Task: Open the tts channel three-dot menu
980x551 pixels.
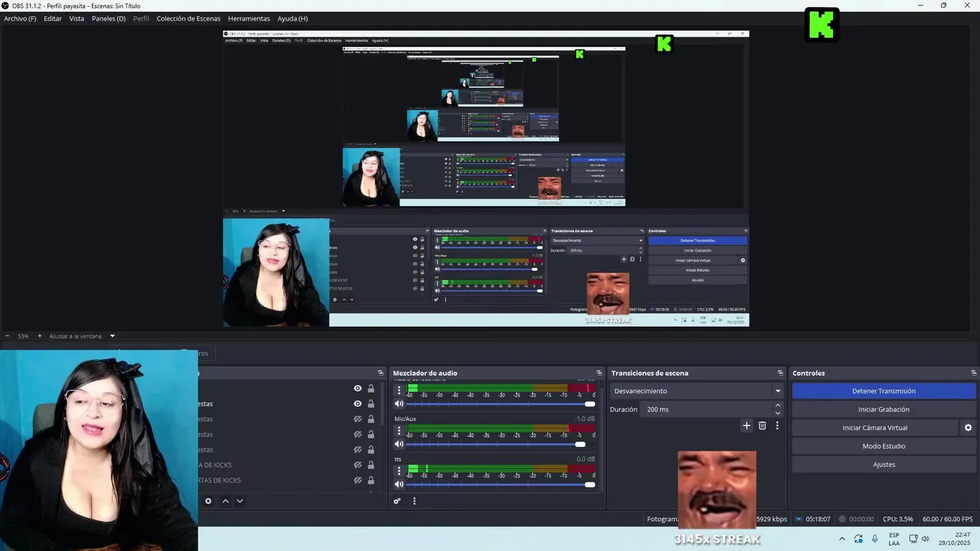Action: (399, 470)
